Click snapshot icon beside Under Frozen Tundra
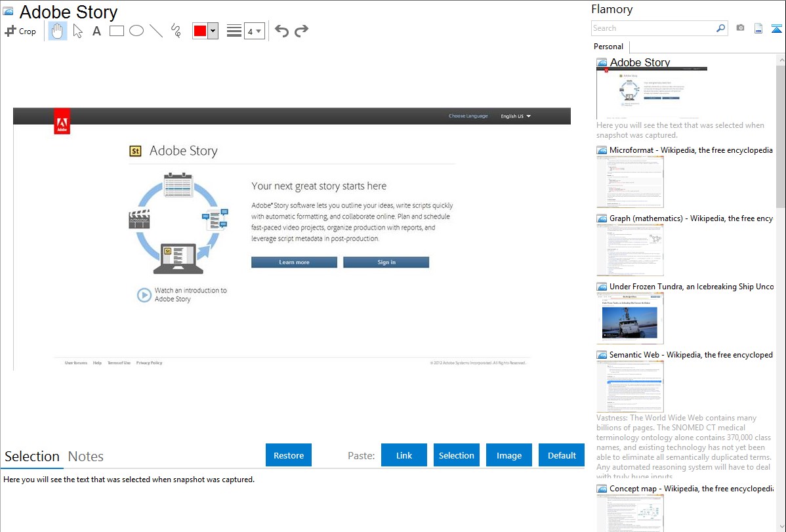The height and width of the screenshot is (532, 786). pyautogui.click(x=602, y=287)
